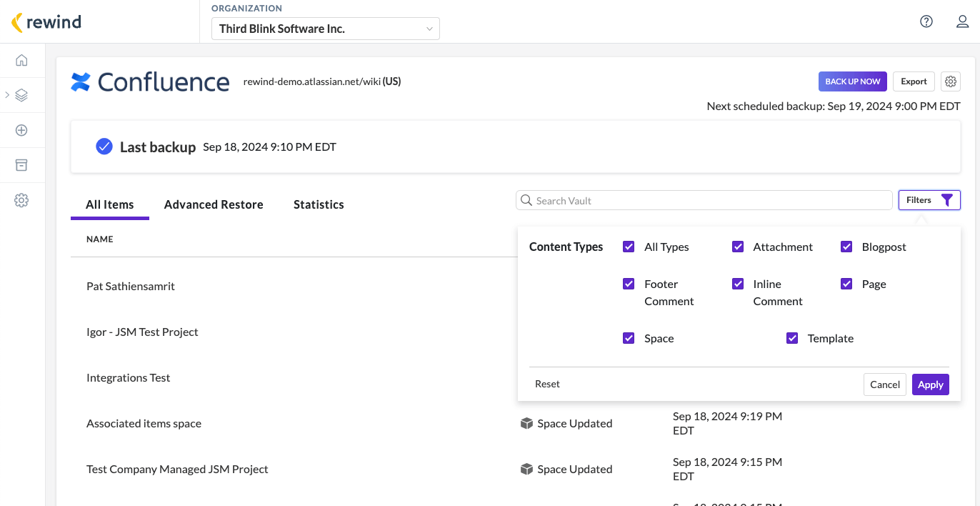Click the plus circle sidebar icon
Screen dimensions: 980x506
(21, 130)
